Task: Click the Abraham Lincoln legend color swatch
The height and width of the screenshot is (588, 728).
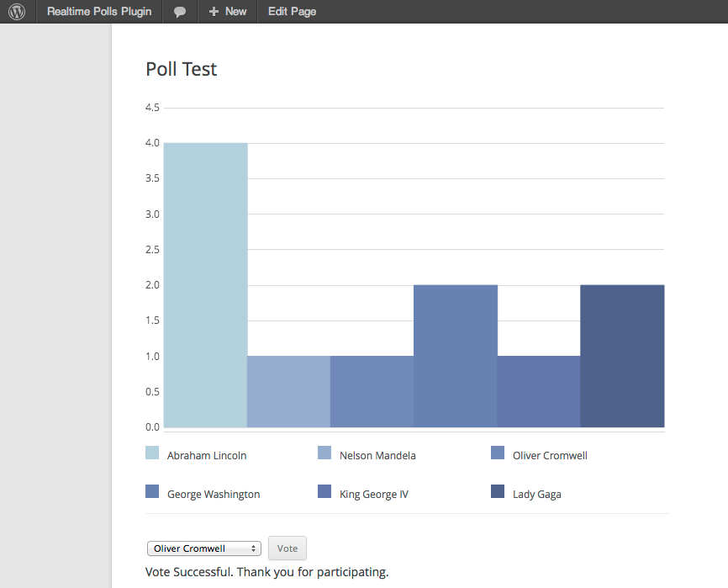Action: point(152,453)
